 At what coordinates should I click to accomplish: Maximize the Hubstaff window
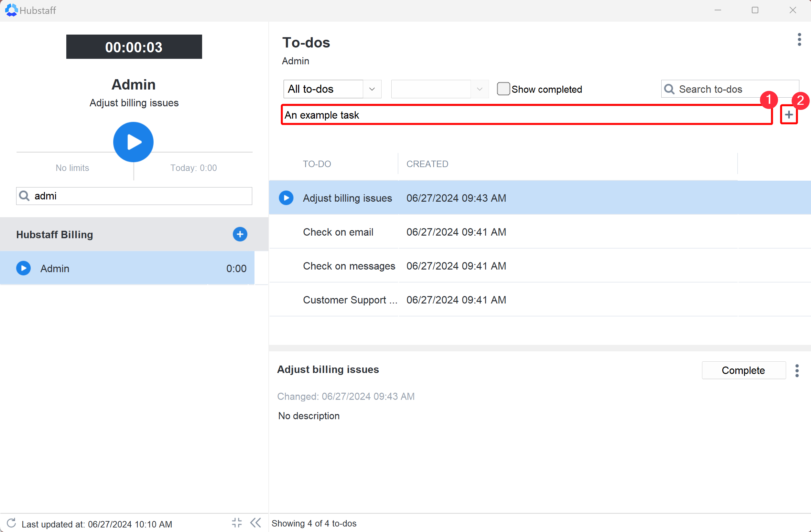(755, 10)
